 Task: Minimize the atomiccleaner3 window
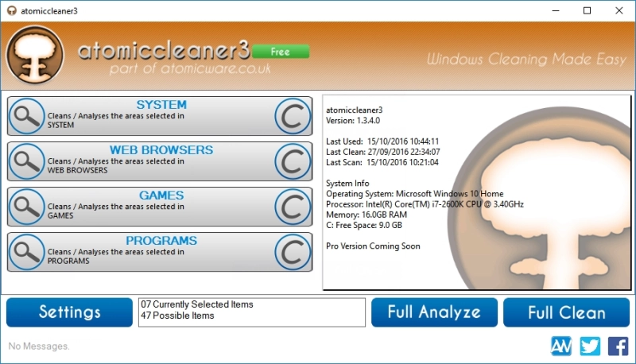[x=556, y=11]
